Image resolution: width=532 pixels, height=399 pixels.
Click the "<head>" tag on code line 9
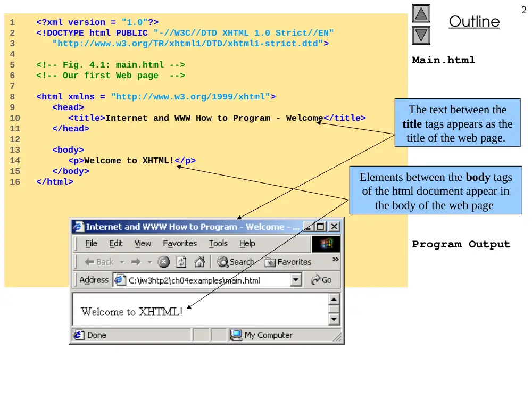click(68, 107)
